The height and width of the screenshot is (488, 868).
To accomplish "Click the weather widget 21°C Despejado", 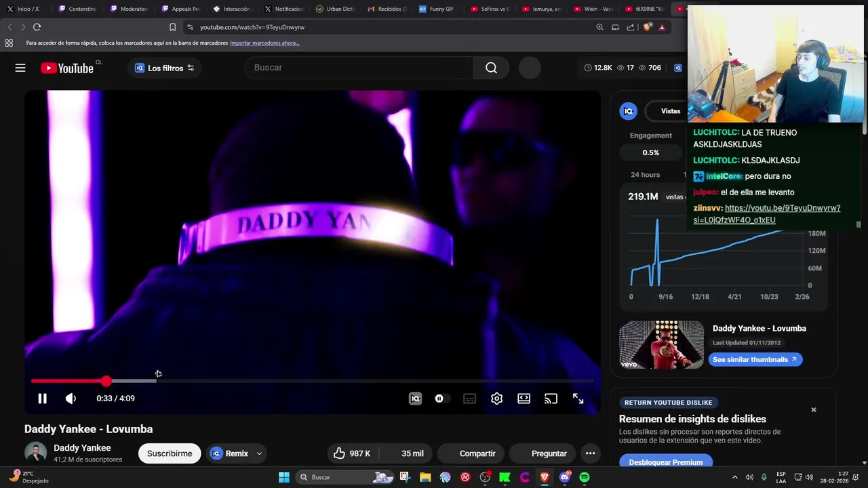I will [28, 476].
